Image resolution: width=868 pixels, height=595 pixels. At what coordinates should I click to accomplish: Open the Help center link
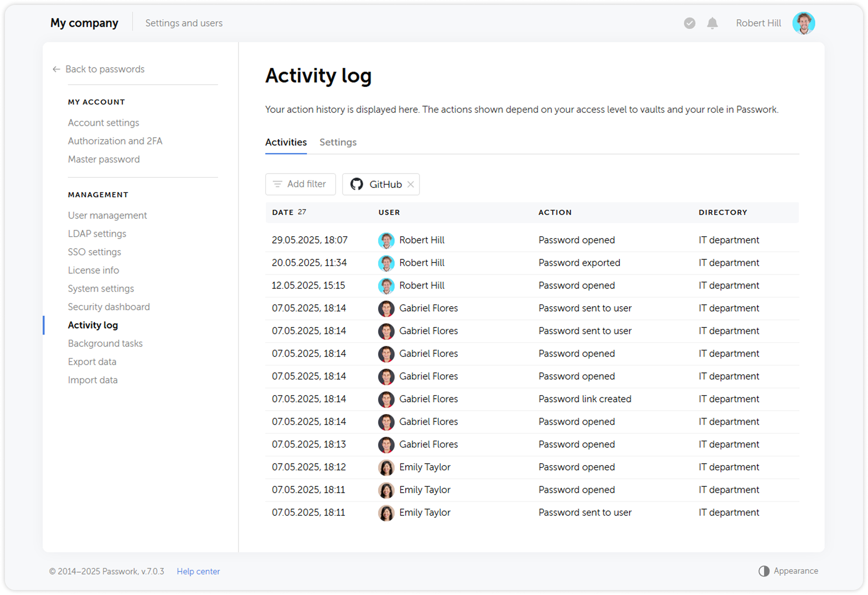[198, 571]
